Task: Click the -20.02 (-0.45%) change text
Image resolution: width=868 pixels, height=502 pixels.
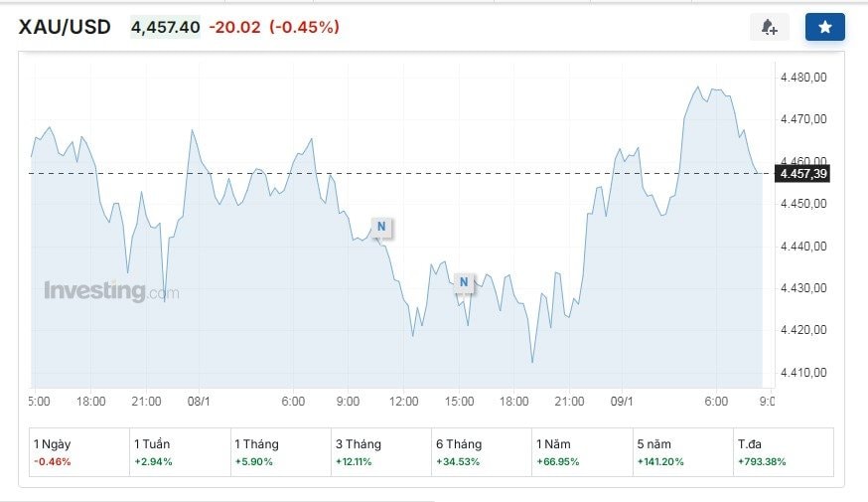Action: coord(274,27)
